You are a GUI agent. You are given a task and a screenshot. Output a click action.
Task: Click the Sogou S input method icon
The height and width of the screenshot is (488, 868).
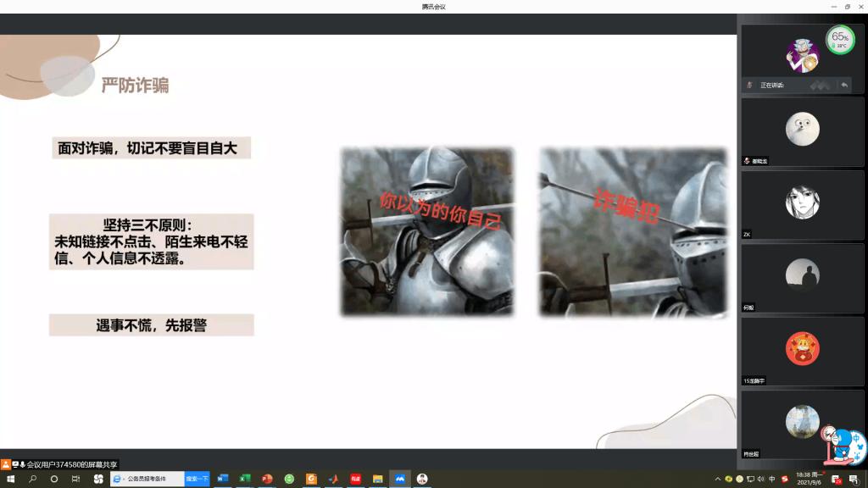(784, 479)
